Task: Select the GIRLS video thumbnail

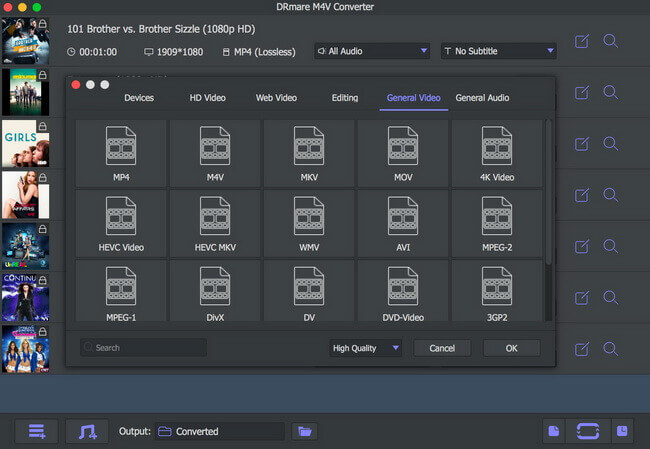Action: click(x=25, y=143)
